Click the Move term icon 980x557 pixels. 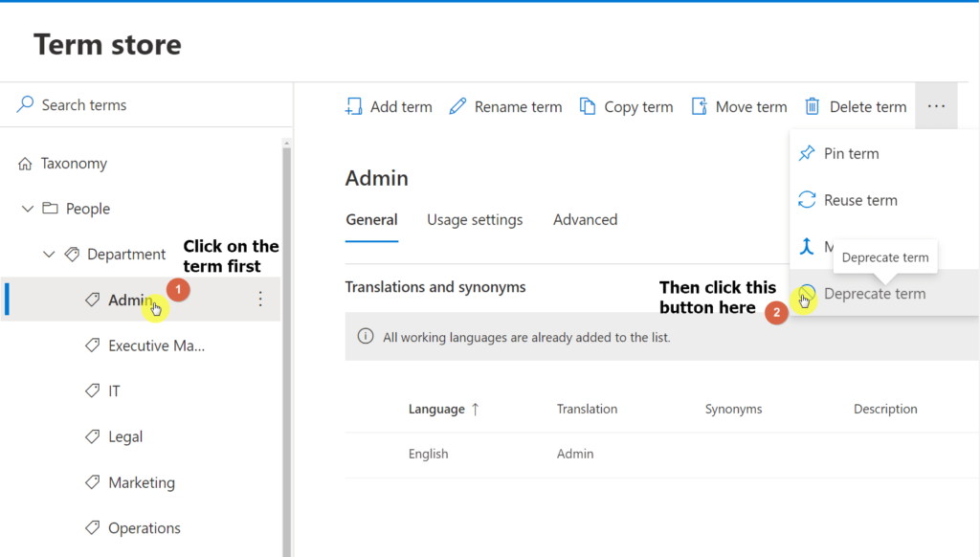pyautogui.click(x=700, y=106)
